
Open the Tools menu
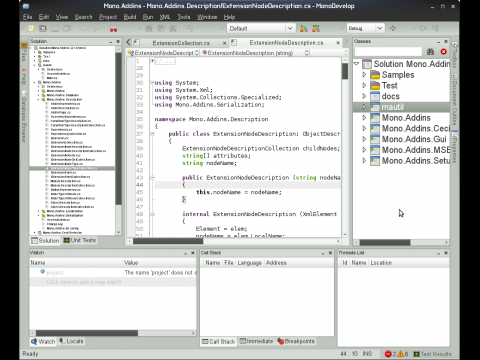184,17
